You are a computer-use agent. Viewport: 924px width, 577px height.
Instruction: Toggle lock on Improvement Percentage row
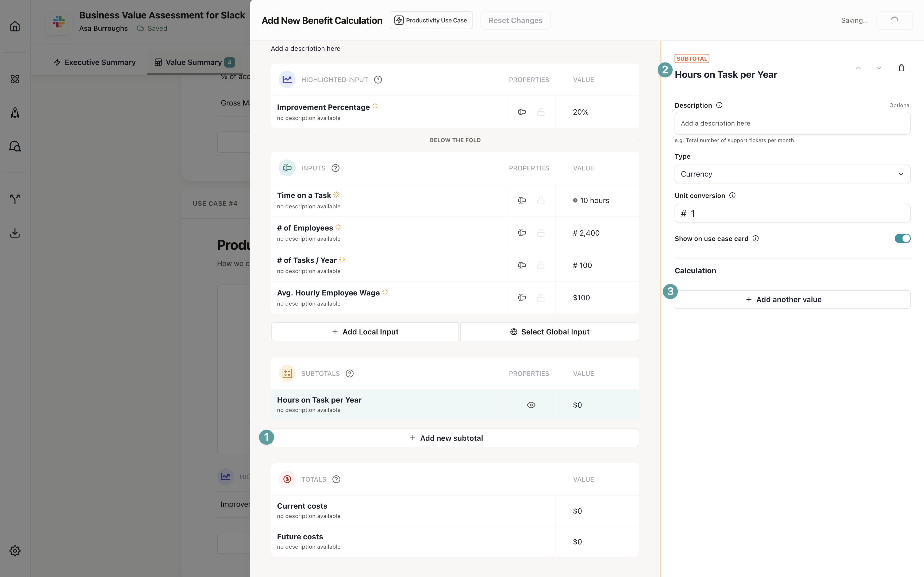pyautogui.click(x=541, y=112)
